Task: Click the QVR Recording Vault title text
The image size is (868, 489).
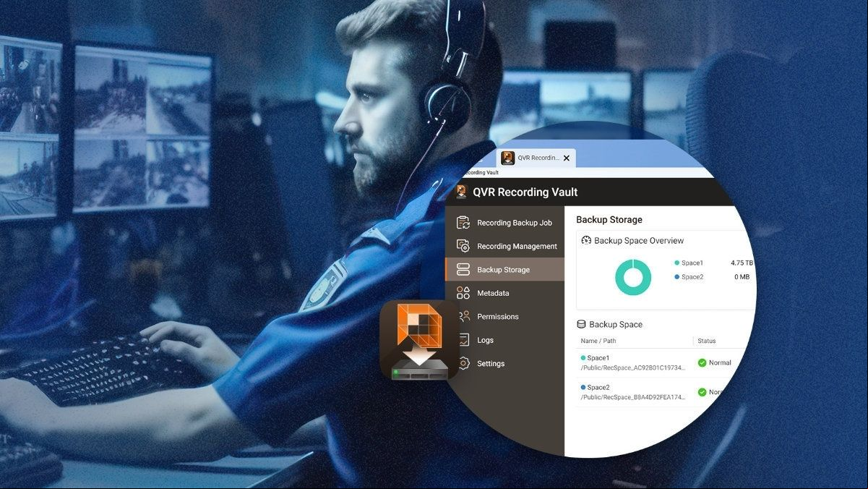Action: [x=525, y=192]
